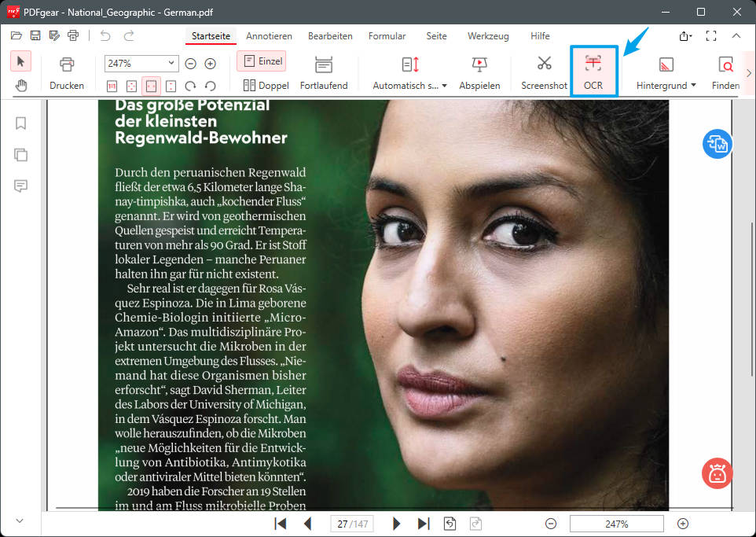Select the arrow cursor tool
756x537 pixels.
(x=20, y=61)
